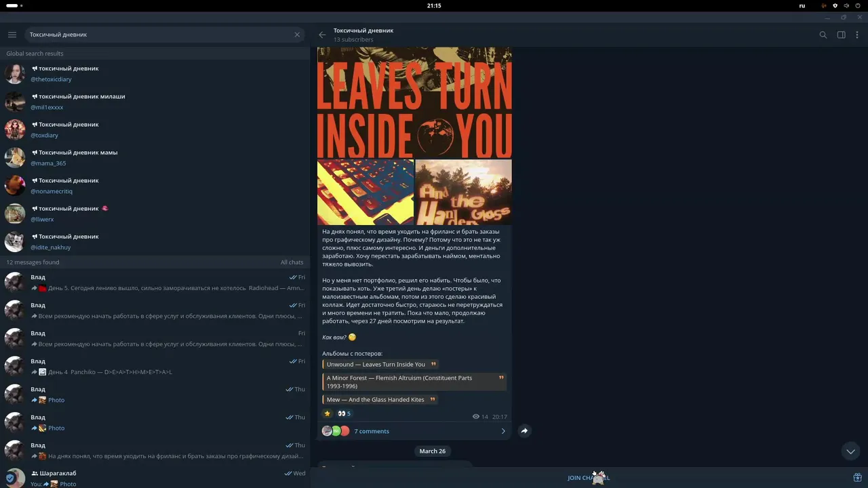Click the activities indicator in the top-left corner

point(14,5)
